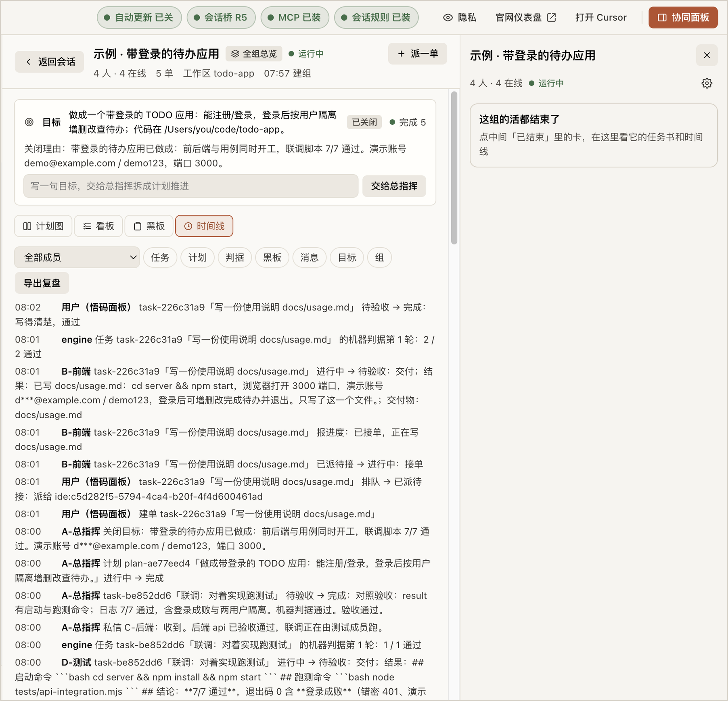Open the settings gear in the side panel
The image size is (728, 701).
coord(707,83)
